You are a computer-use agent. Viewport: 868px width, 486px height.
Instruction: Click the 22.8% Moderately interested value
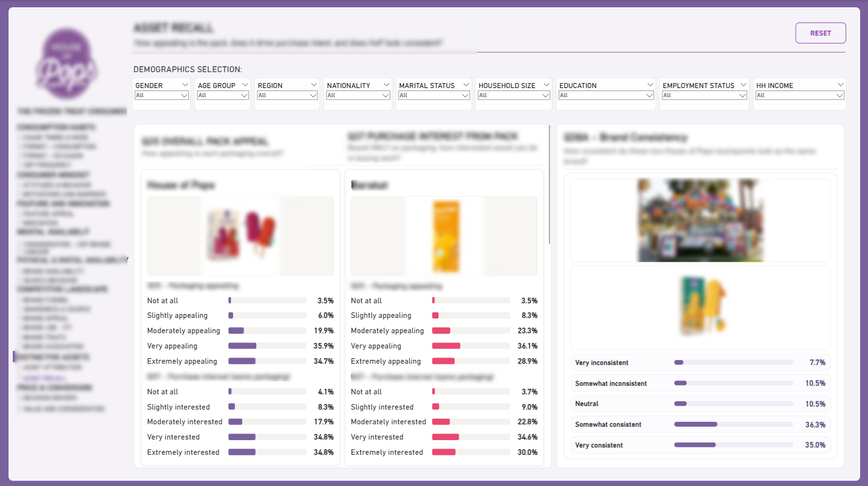pos(527,422)
